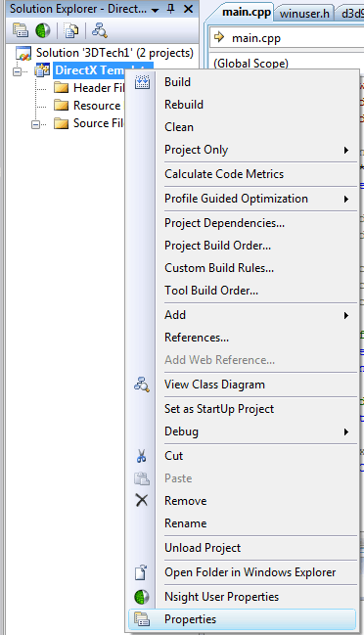Collapse the Source Files folder node

35,124
